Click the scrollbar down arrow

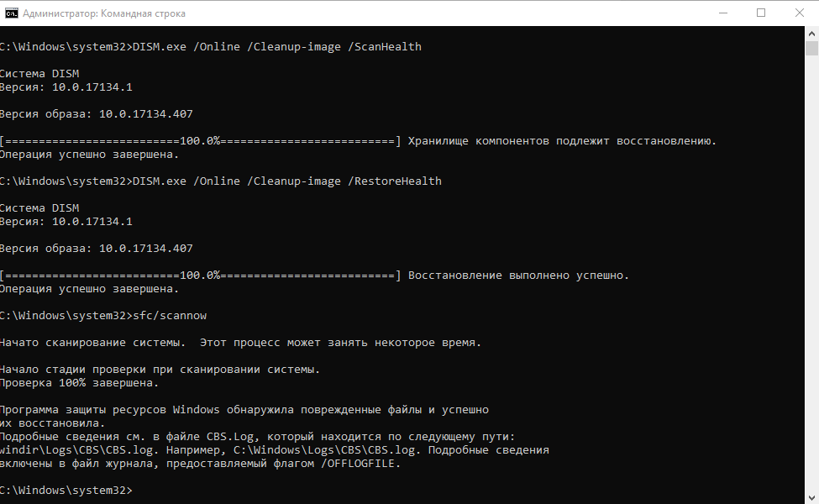pos(811,498)
